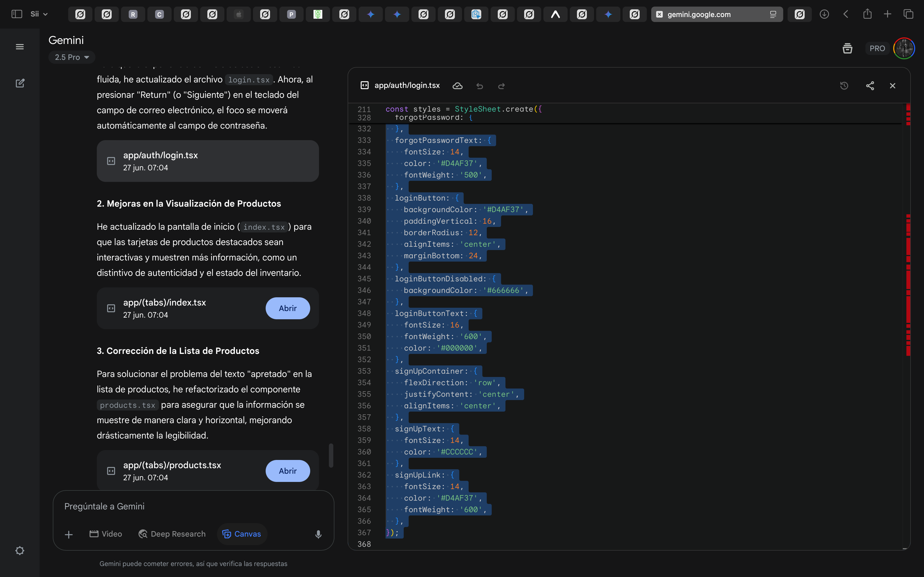Open version history in the canvas panel
This screenshot has height=577, width=924.
[844, 85]
